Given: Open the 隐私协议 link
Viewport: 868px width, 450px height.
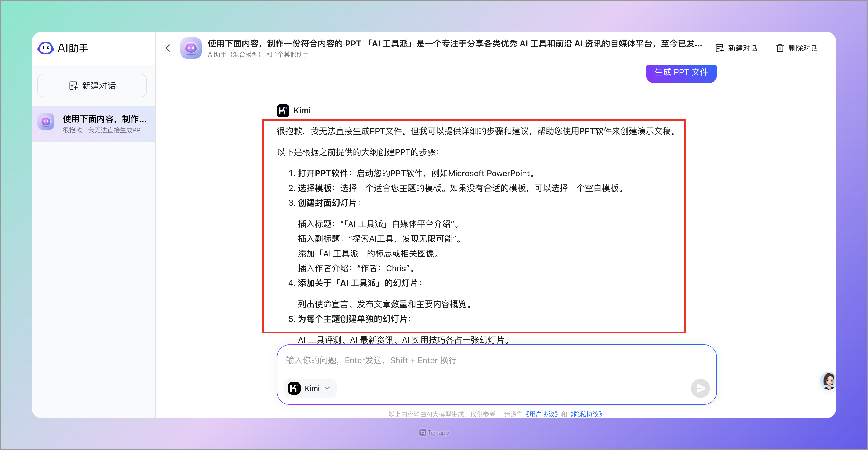Looking at the screenshot, I should (586, 414).
